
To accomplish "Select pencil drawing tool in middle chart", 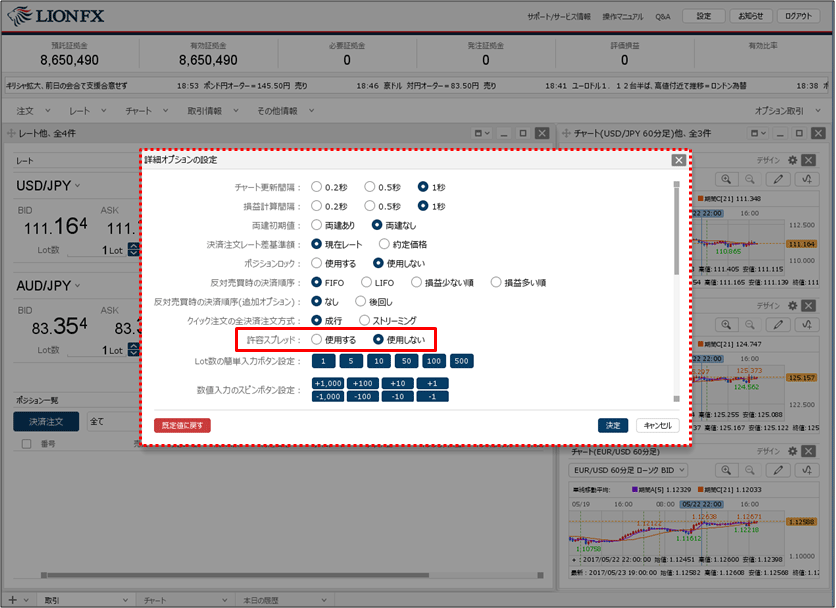I will (778, 324).
